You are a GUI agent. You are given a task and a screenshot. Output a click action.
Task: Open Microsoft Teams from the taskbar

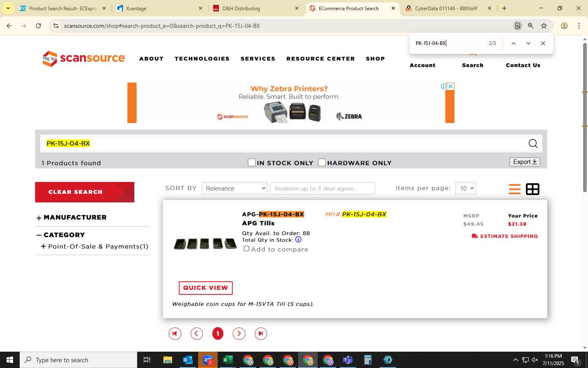pyautogui.click(x=348, y=360)
